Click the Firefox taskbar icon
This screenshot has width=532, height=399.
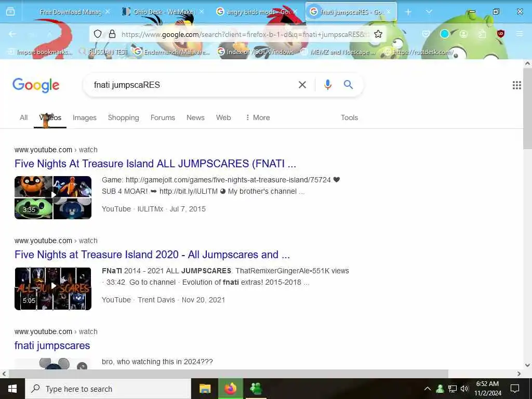click(x=230, y=389)
